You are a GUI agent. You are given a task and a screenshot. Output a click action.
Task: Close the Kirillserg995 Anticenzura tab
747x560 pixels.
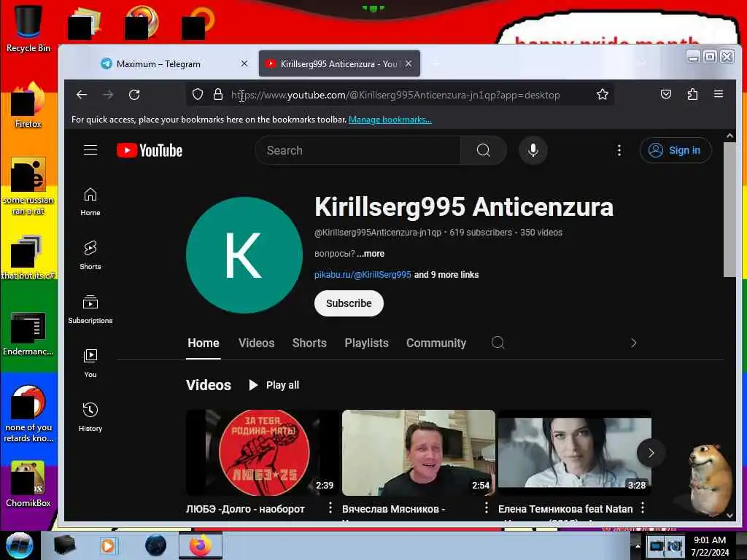(x=409, y=63)
